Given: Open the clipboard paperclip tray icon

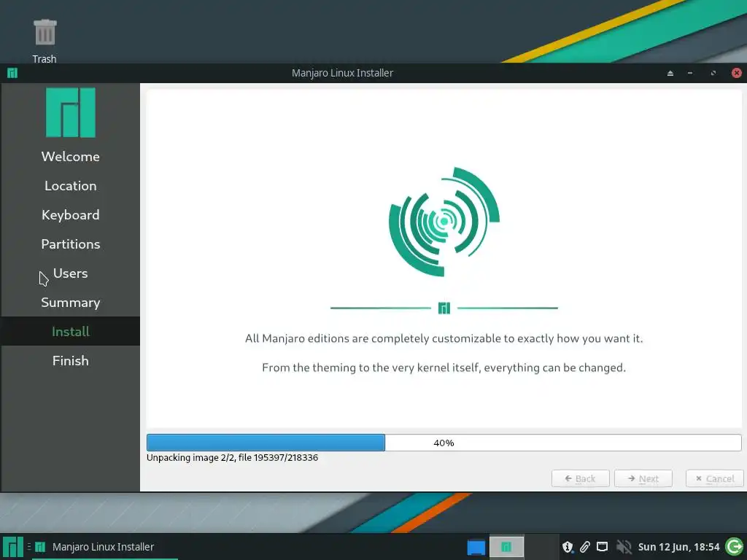Looking at the screenshot, I should 585,547.
